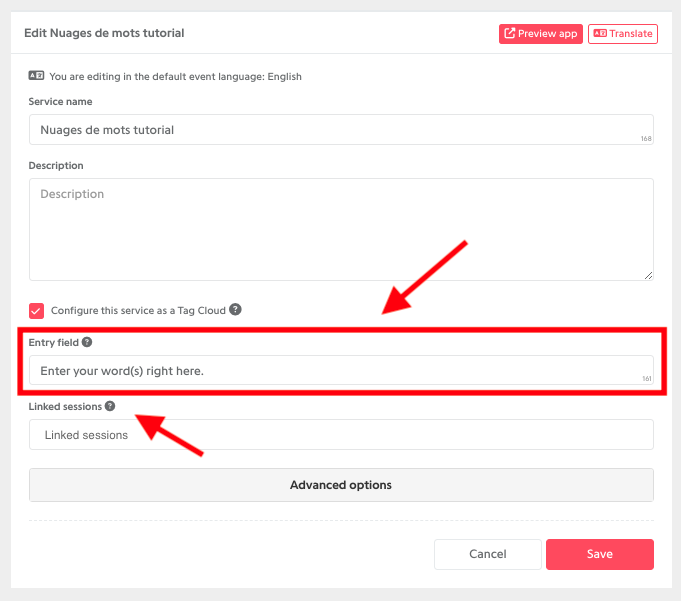This screenshot has height=601, width=681.
Task: Open the Tag Cloud help tooltip icon
Action: [x=235, y=310]
